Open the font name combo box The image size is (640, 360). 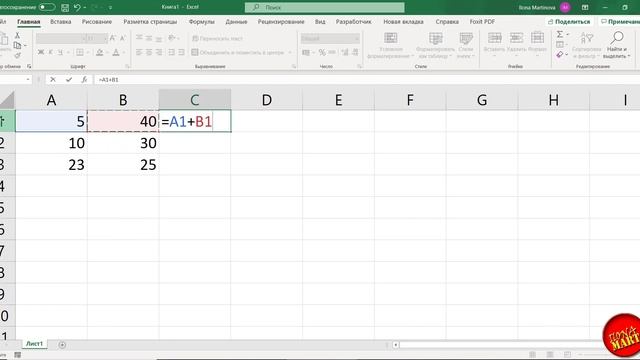(60, 38)
